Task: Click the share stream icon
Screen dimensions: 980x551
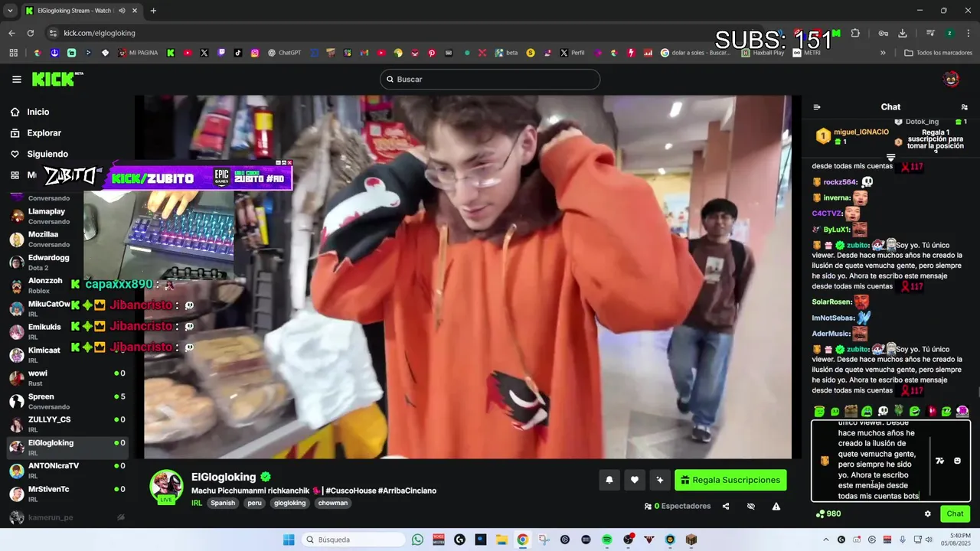Action: tap(726, 506)
